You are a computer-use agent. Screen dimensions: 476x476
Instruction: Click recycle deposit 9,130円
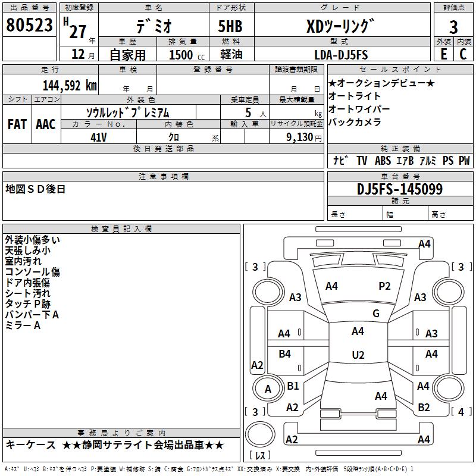coord(304,137)
